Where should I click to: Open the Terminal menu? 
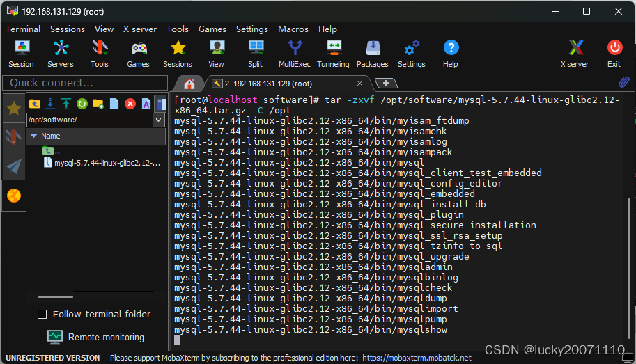pos(23,29)
